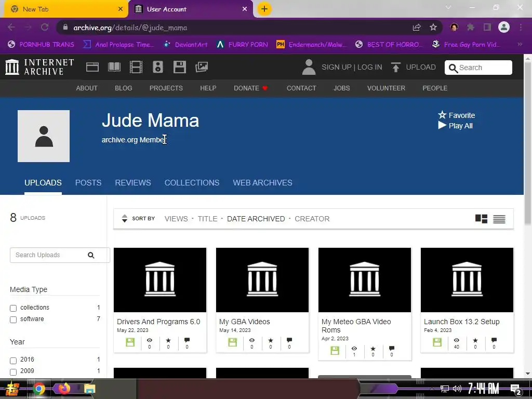Open the DeviantArt bookmark
The image size is (532, 399).
click(x=185, y=45)
